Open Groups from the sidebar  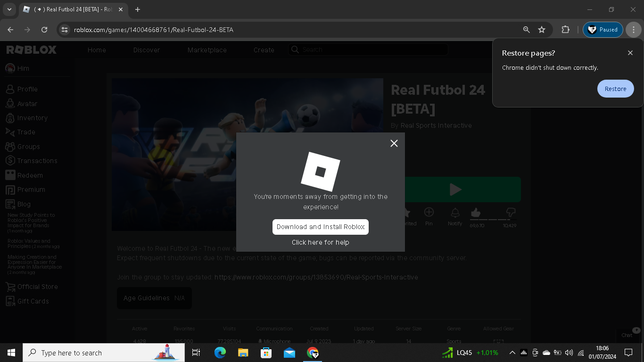click(x=23, y=147)
